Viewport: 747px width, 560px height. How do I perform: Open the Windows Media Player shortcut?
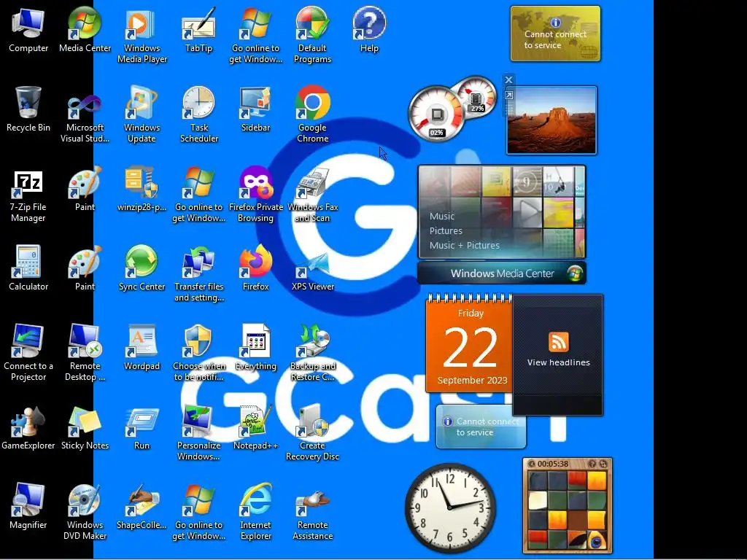[x=142, y=36]
